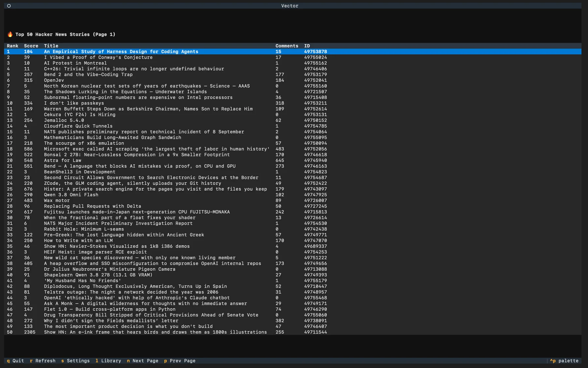
Task: Select 'I Vibed a Proof of Conway's Conjecture'
Action: point(293,57)
